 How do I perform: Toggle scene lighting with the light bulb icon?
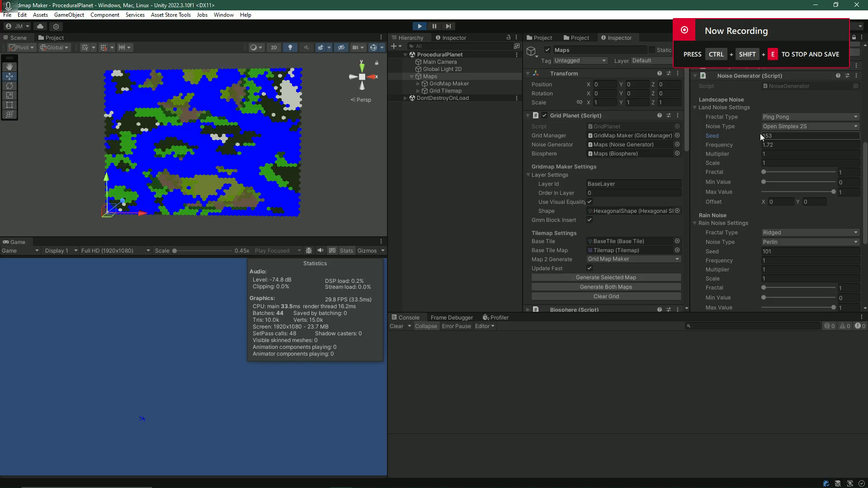click(290, 47)
